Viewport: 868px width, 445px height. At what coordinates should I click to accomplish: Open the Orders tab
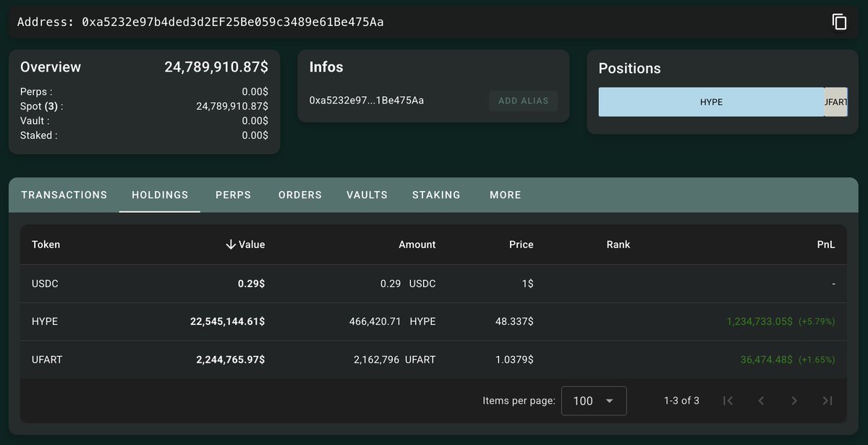click(300, 195)
